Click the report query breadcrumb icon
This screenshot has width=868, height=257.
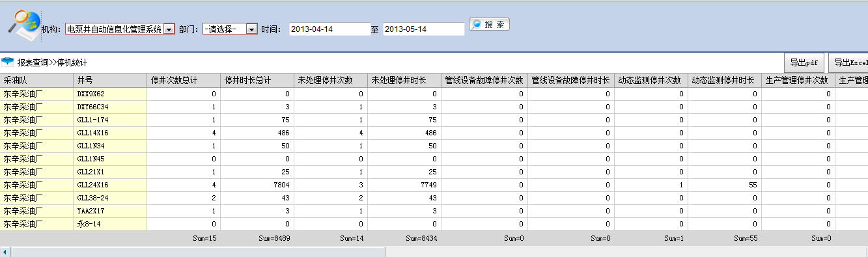[8, 62]
